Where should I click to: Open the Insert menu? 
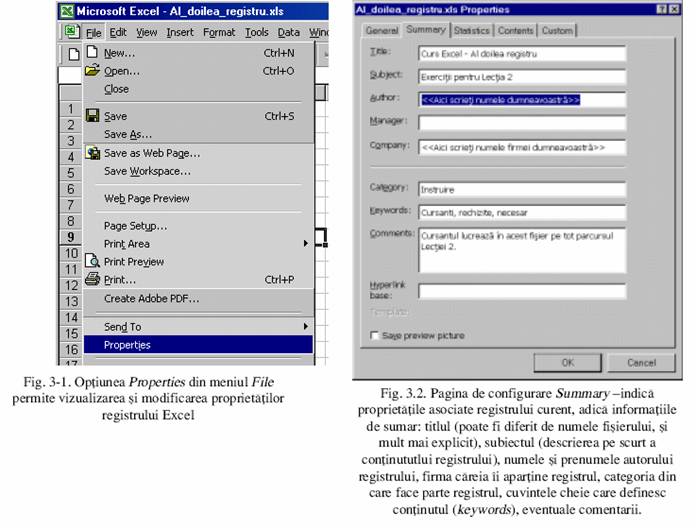point(180,32)
